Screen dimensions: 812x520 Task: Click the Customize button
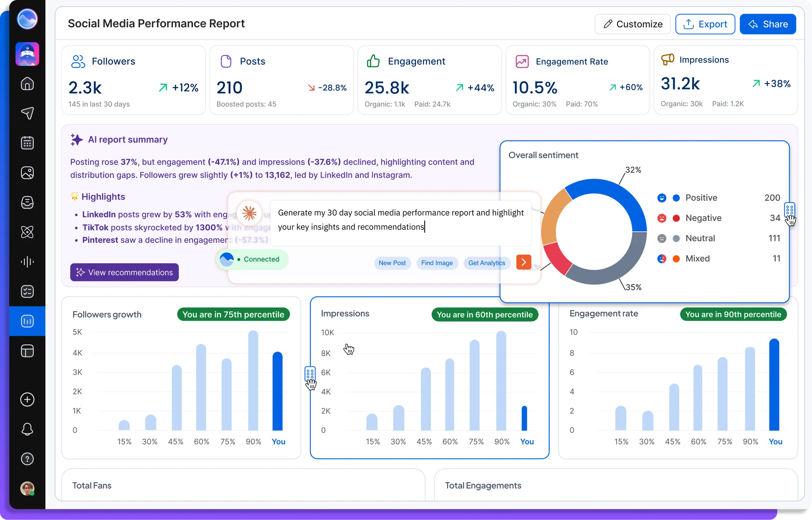(632, 24)
